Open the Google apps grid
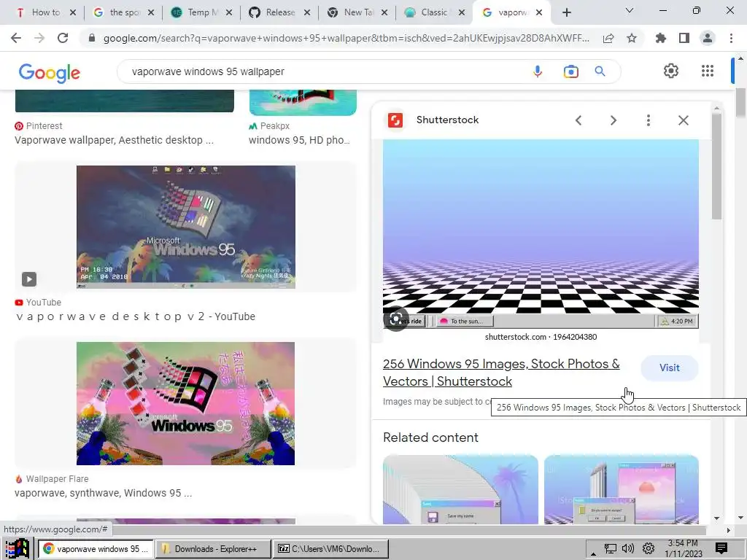This screenshot has width=747, height=560. pos(708,71)
